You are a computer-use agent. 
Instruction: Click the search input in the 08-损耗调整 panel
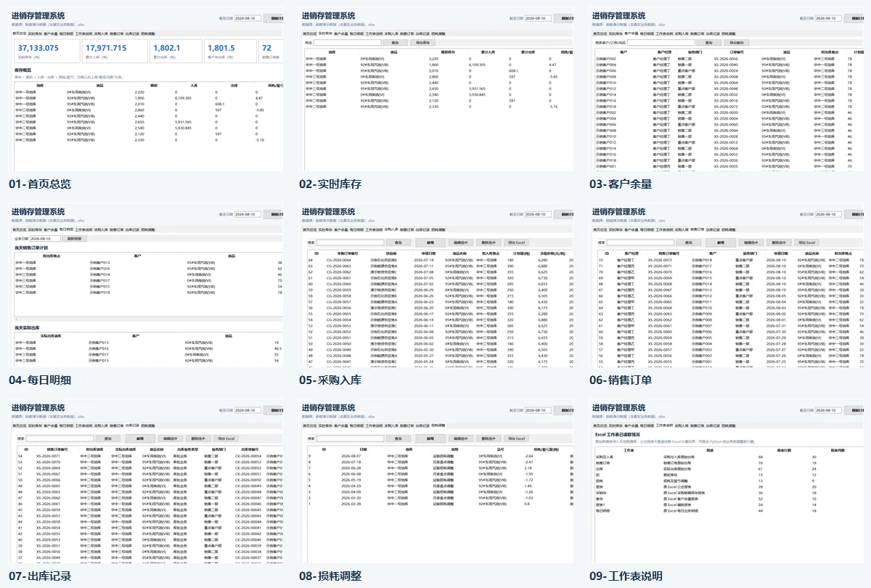tap(351, 438)
